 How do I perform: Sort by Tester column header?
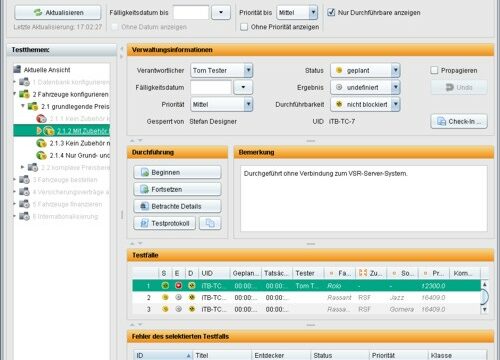coord(309,273)
